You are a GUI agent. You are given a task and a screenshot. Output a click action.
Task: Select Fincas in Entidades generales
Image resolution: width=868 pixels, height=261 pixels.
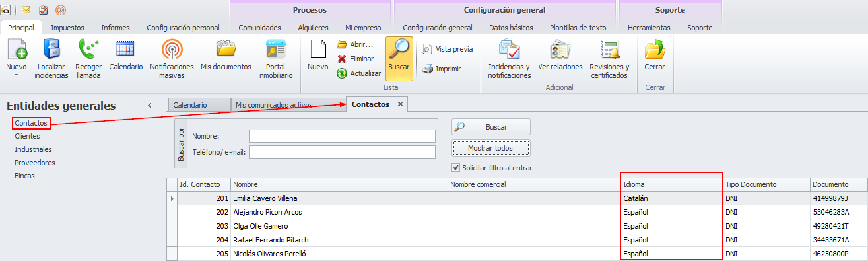tap(24, 176)
